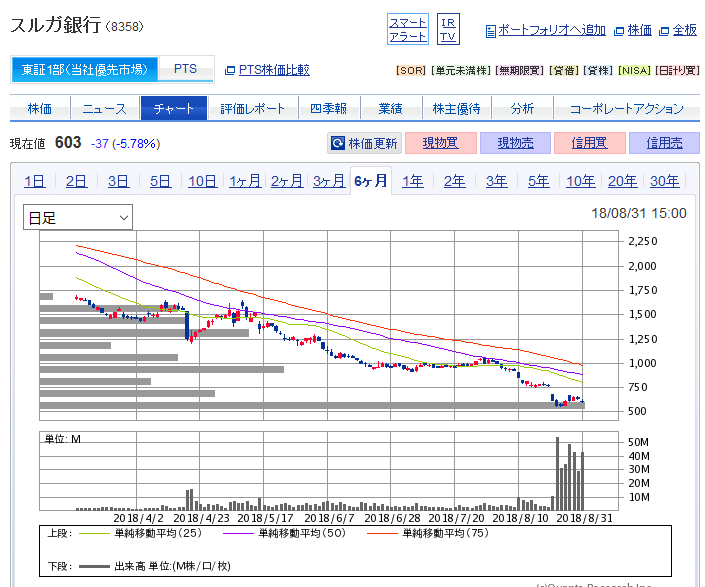Image resolution: width=705 pixels, height=587 pixels.
Task: Click the スマートアラート icon
Action: (407, 29)
